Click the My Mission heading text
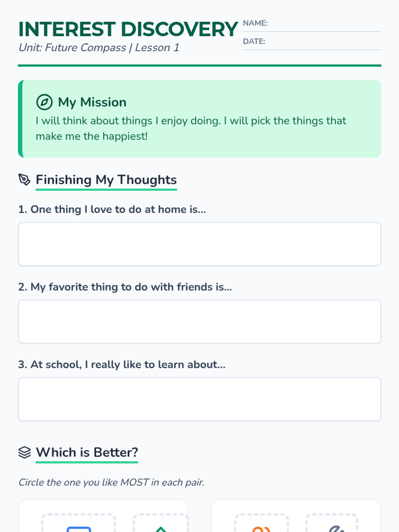This screenshot has width=399, height=532. click(x=92, y=102)
